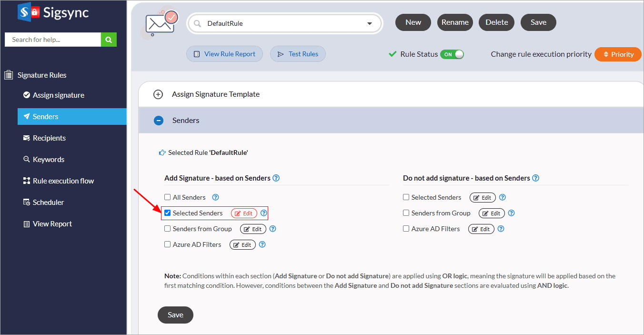Screen dimensions: 644x335
Task: Click the Search for help input field
Action: (x=53, y=40)
